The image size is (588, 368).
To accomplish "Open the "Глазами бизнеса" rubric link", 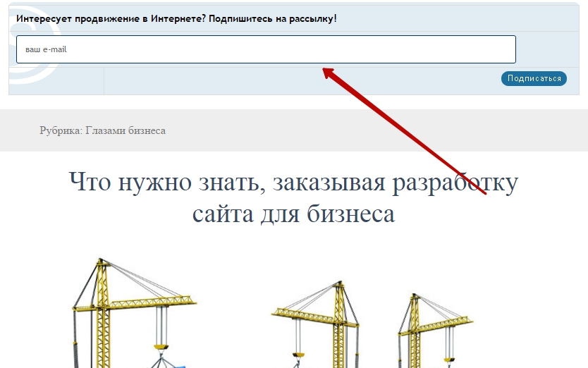I will coord(125,130).
